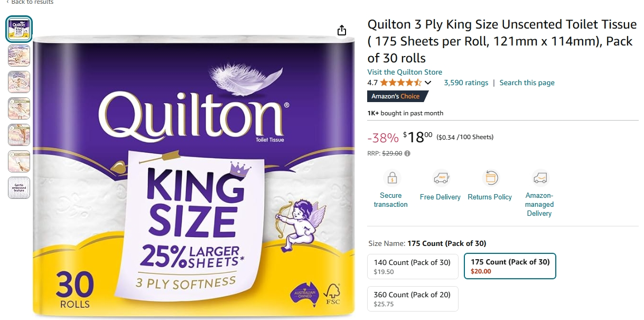Open the 3,590 ratings link

pos(466,83)
